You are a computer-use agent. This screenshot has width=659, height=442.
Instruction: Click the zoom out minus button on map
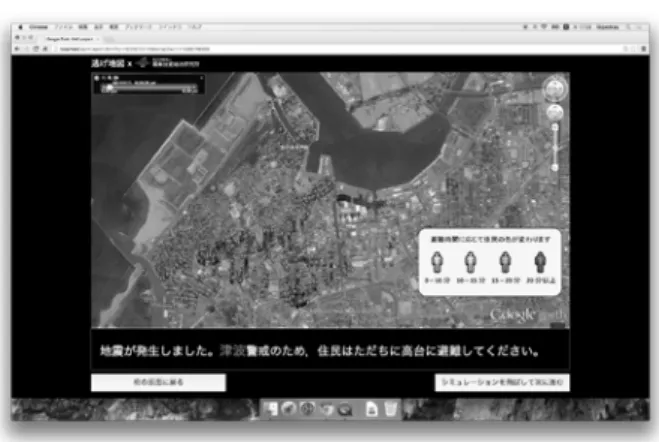pos(555,167)
